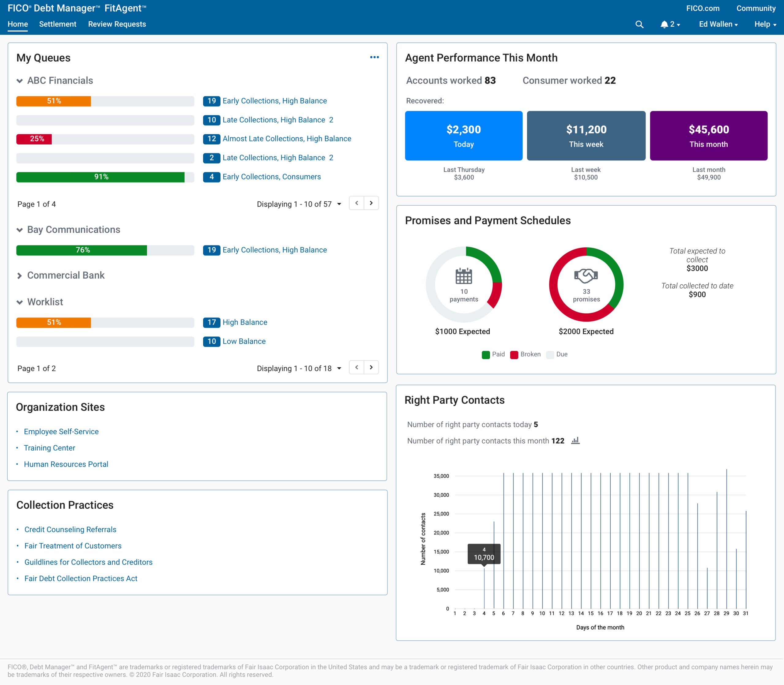Open Early Collections, Consumers queue

pos(272,177)
